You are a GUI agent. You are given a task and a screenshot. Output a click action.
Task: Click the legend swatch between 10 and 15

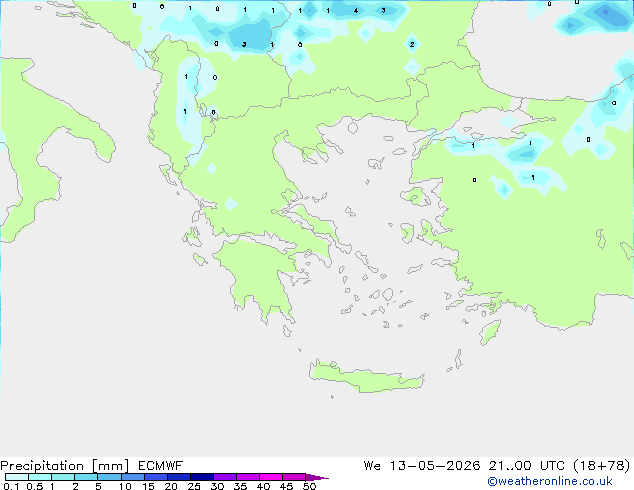133,477
